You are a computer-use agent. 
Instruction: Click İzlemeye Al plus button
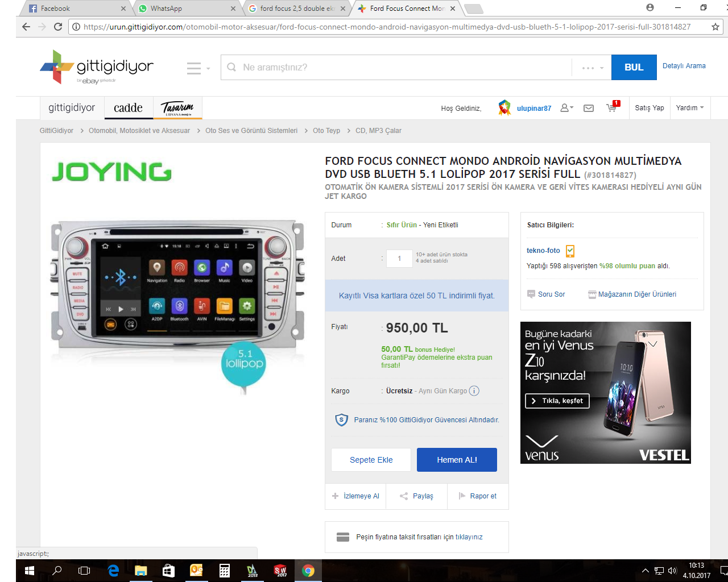coord(355,496)
